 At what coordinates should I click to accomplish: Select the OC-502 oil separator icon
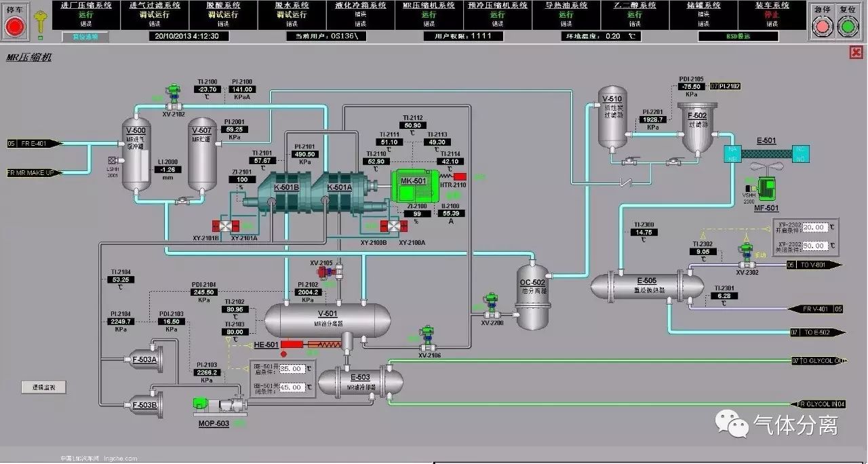(x=532, y=292)
